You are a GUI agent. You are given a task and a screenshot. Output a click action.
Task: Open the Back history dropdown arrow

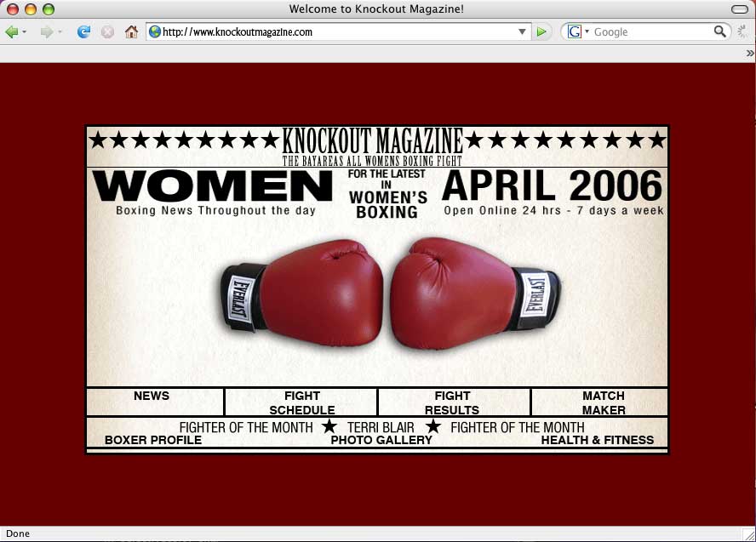tap(25, 32)
